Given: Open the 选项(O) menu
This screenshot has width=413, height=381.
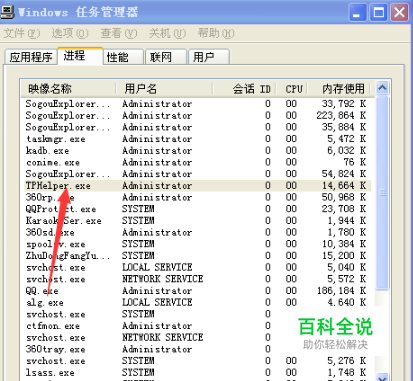Looking at the screenshot, I should (70, 33).
